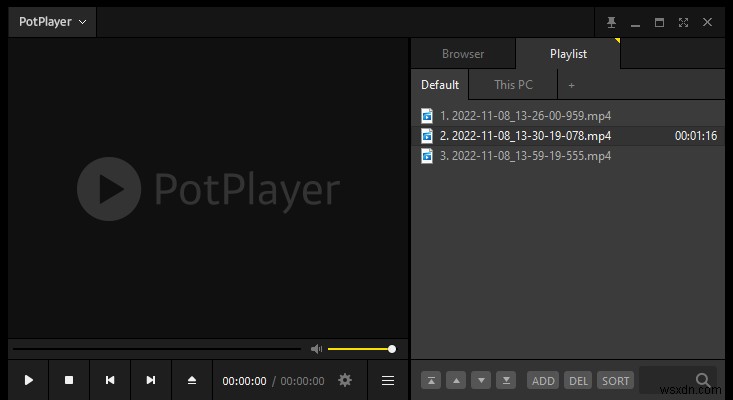Image resolution: width=733 pixels, height=400 pixels.
Task: Select file 2. 2022-11-08_13-30-19-078.mp4
Action: tap(568, 136)
